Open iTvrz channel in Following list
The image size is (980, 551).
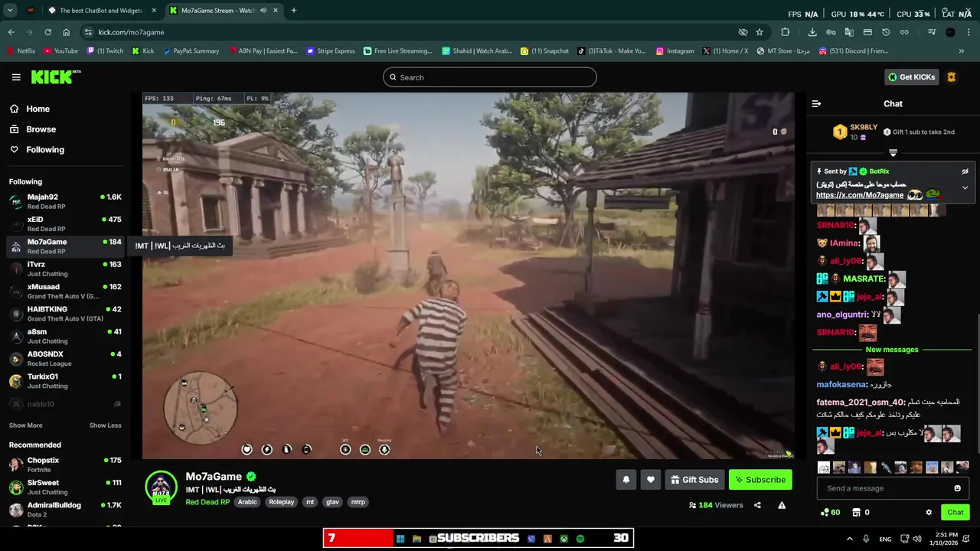tap(65, 269)
